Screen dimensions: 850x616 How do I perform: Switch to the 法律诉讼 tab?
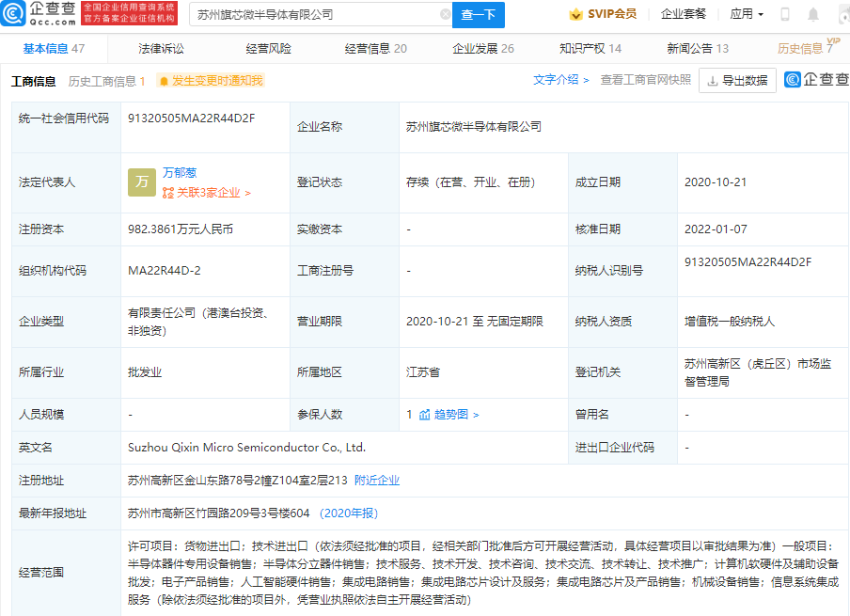[x=161, y=49]
